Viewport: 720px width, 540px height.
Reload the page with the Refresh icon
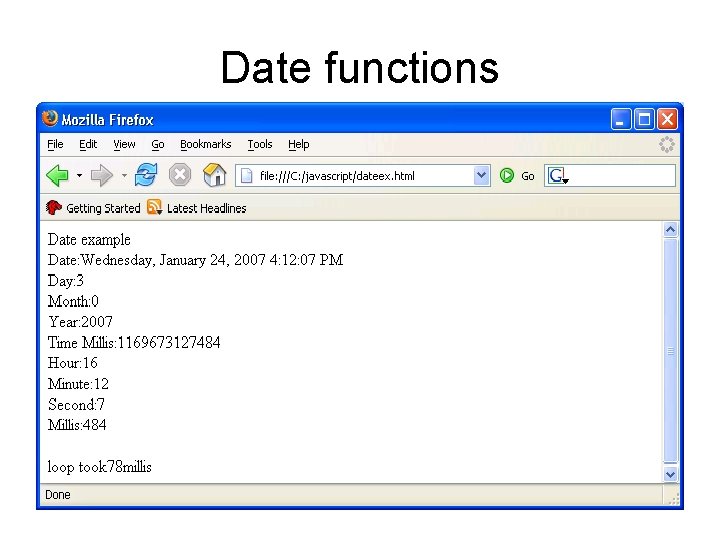146,175
